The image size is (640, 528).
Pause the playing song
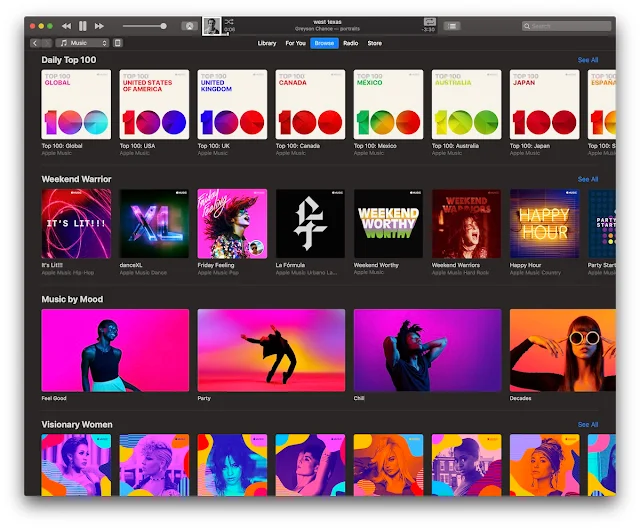click(x=82, y=26)
